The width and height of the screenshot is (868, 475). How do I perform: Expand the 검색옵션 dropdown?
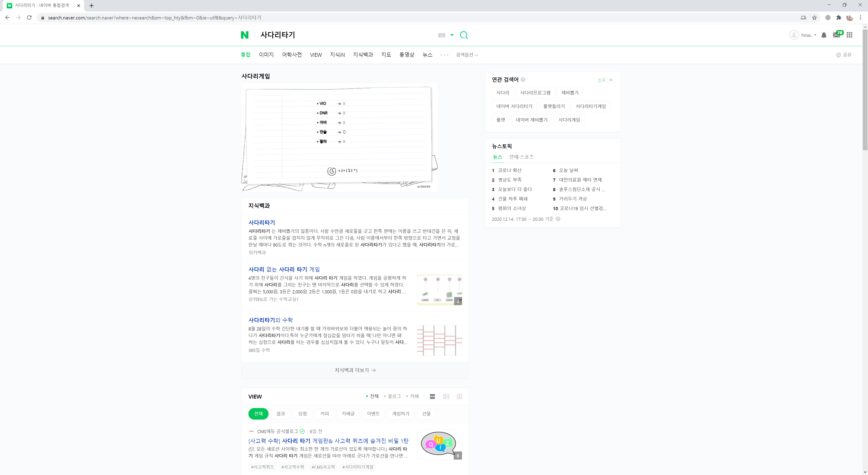(467, 55)
